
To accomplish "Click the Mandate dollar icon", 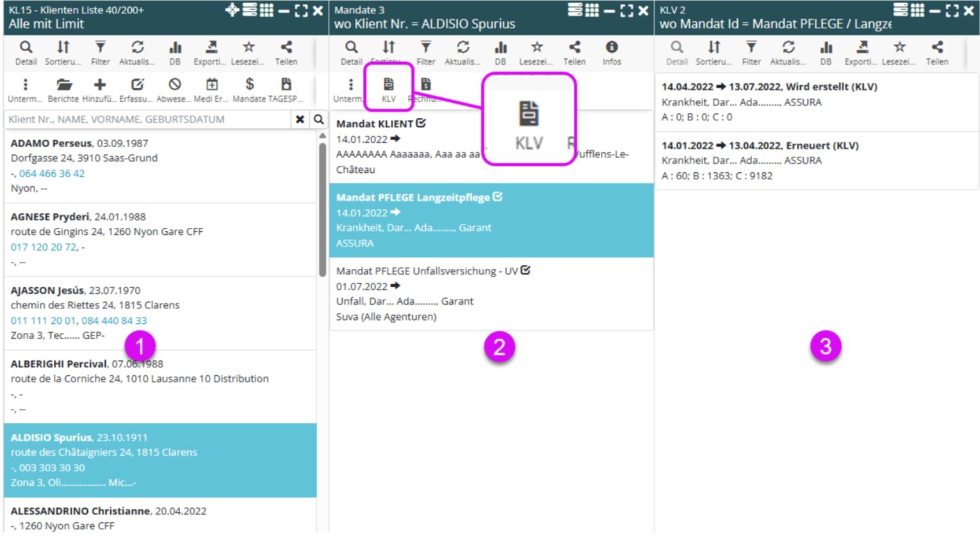I will tap(249, 89).
